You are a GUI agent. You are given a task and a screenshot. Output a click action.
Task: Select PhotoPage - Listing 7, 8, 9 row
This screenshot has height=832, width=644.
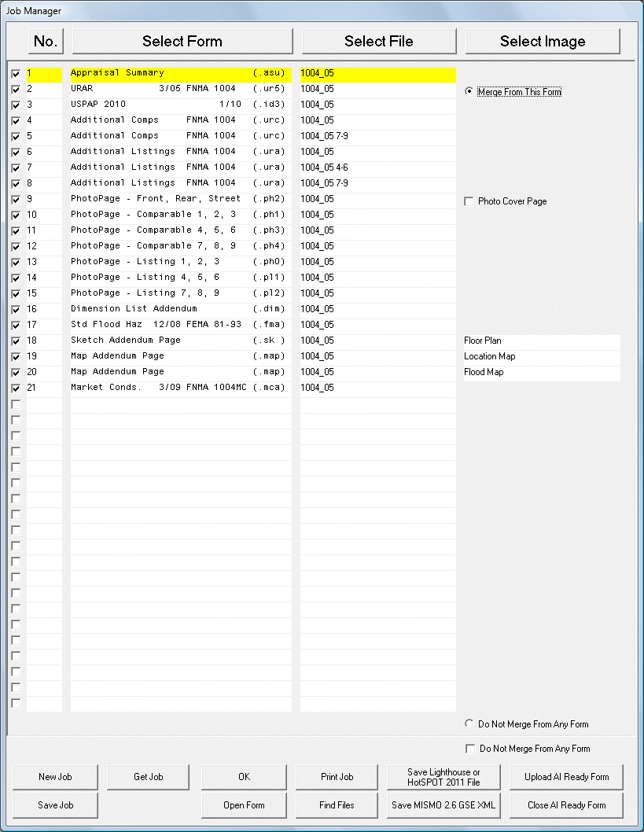[x=181, y=293]
